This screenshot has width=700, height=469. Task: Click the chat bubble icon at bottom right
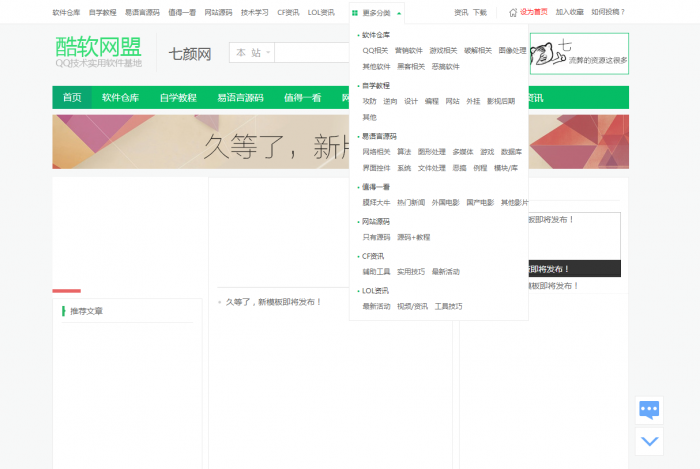tap(649, 409)
